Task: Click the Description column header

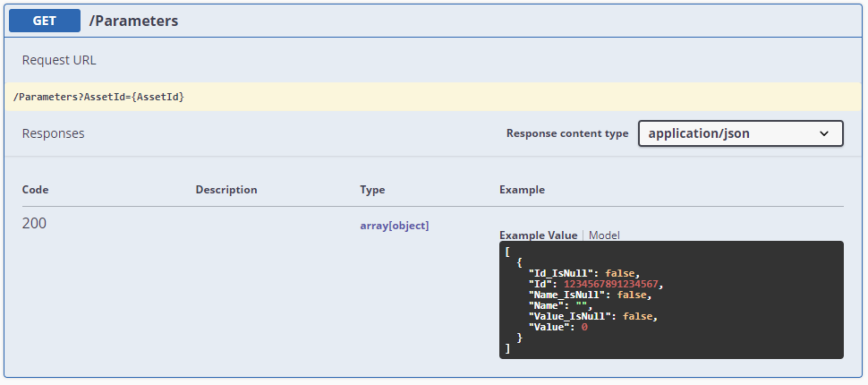Action: pos(226,190)
